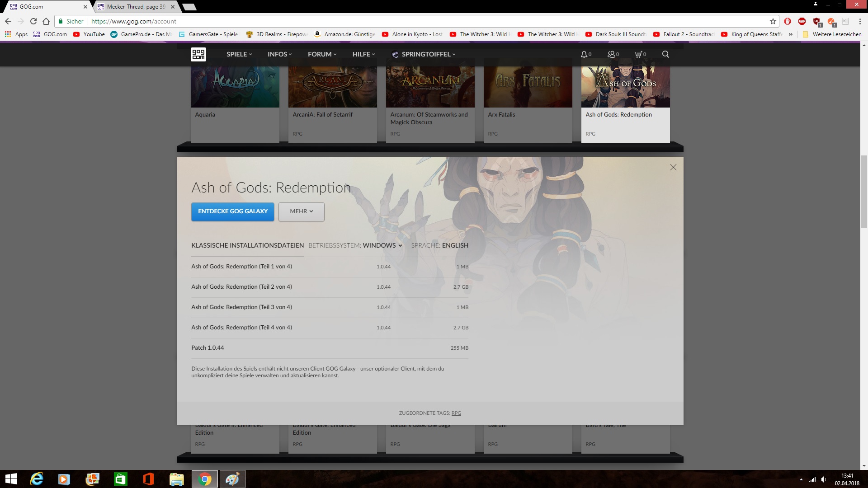Select the Ash of Gods: Redemption cover
Screen dimensions: 868x488
626,87
